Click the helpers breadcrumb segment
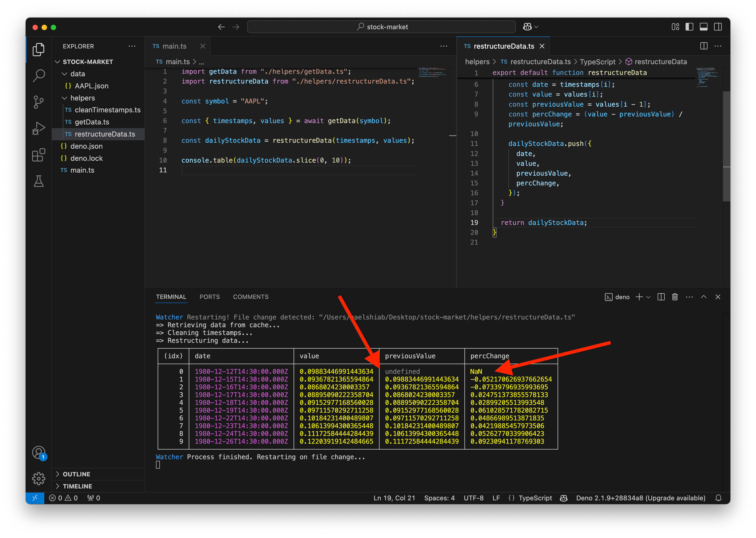 point(477,62)
